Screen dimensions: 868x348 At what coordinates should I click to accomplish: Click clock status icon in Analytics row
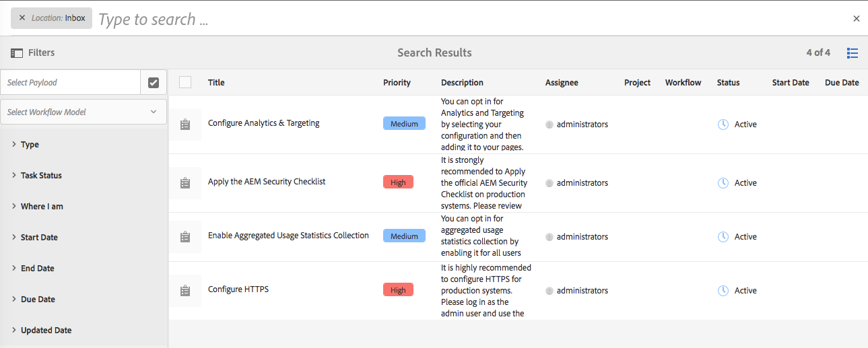coord(723,125)
